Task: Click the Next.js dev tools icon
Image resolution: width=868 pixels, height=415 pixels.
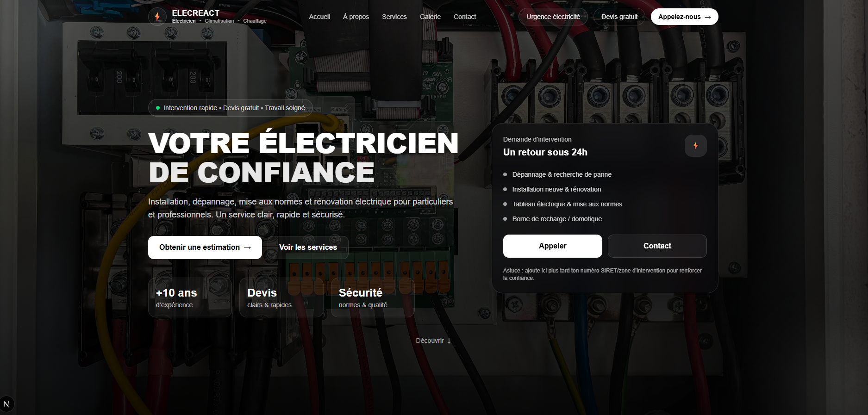Action: (6, 404)
